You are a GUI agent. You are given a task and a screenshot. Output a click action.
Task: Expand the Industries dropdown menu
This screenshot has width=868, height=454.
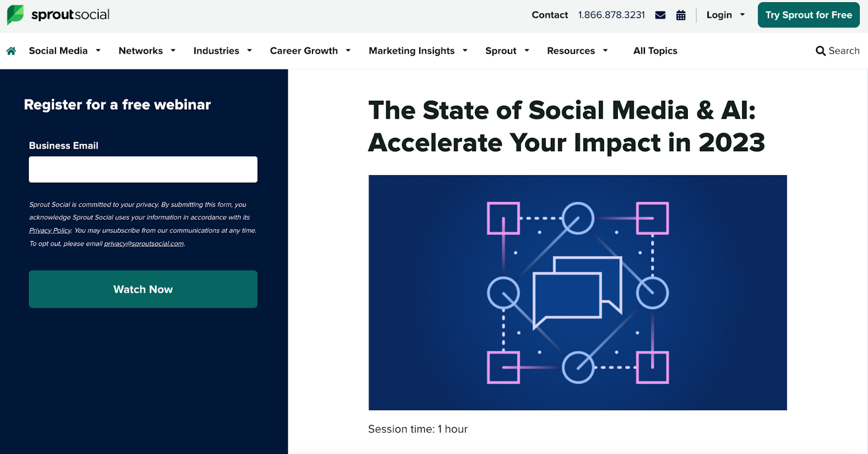(x=222, y=51)
